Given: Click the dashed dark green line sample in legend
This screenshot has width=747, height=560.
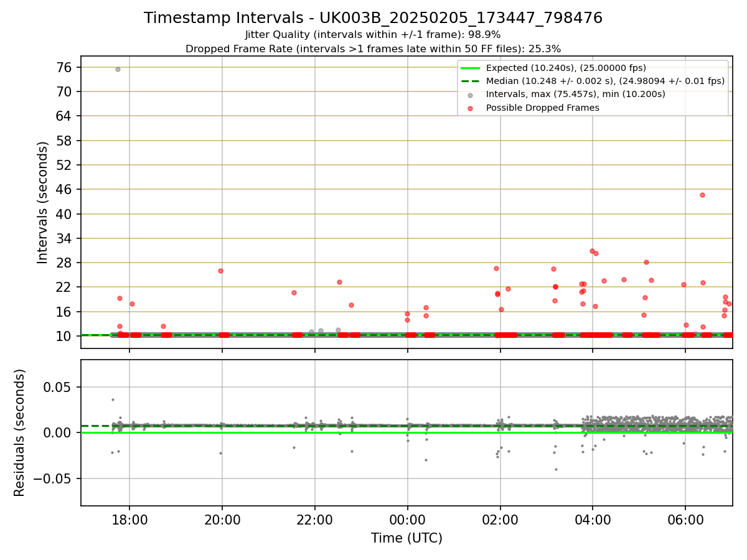Looking at the screenshot, I should (x=470, y=82).
